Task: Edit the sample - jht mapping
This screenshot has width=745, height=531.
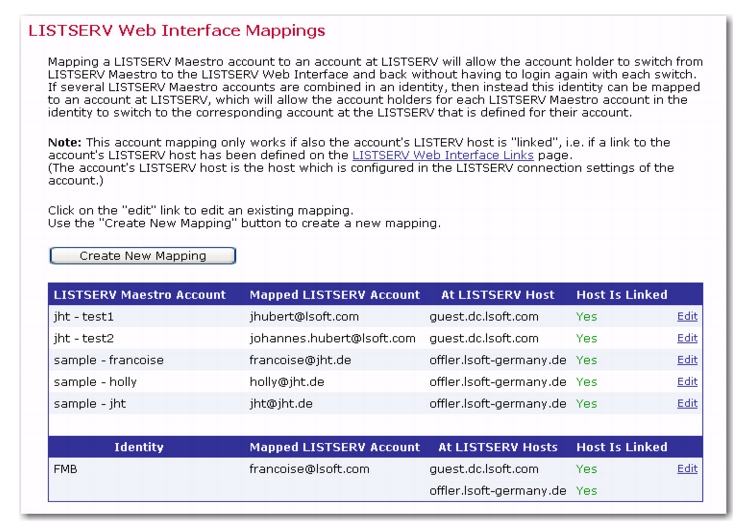Action: (687, 404)
